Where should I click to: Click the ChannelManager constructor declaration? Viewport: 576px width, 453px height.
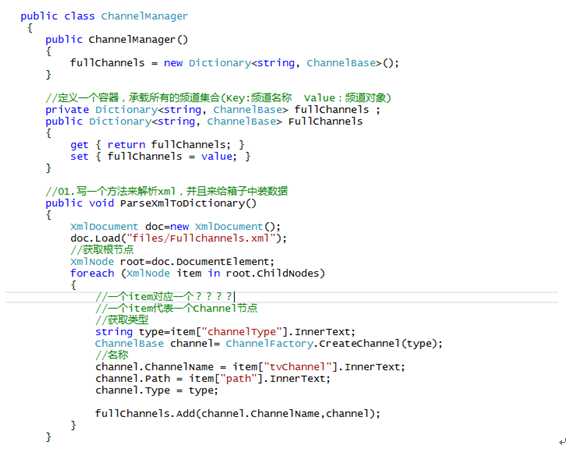click(116, 39)
